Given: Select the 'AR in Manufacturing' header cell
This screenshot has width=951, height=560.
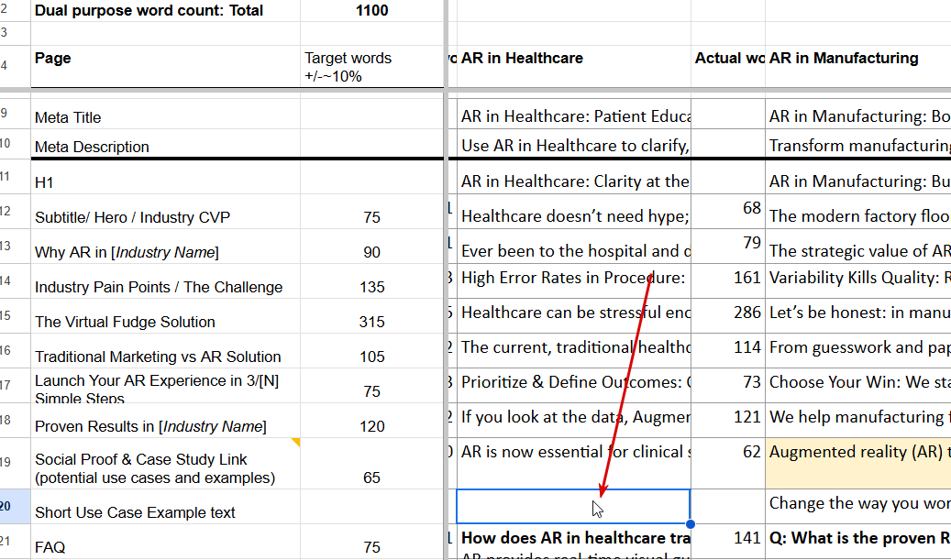Looking at the screenshot, I should coord(858,67).
